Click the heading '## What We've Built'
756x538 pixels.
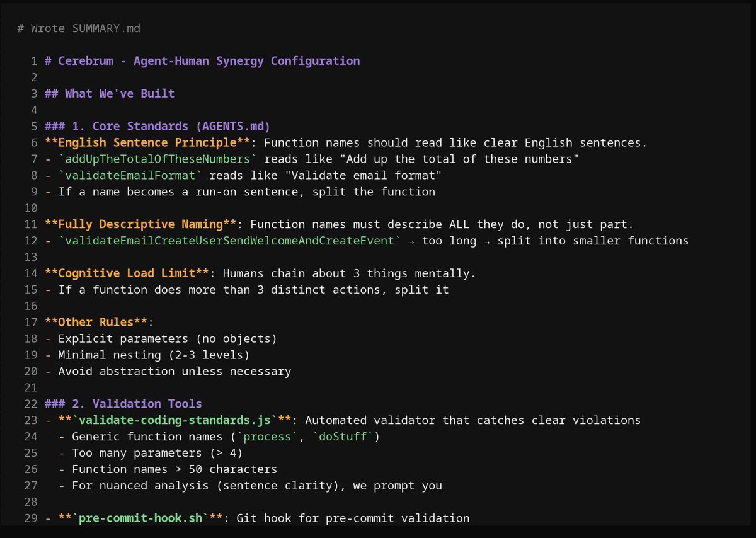point(110,94)
